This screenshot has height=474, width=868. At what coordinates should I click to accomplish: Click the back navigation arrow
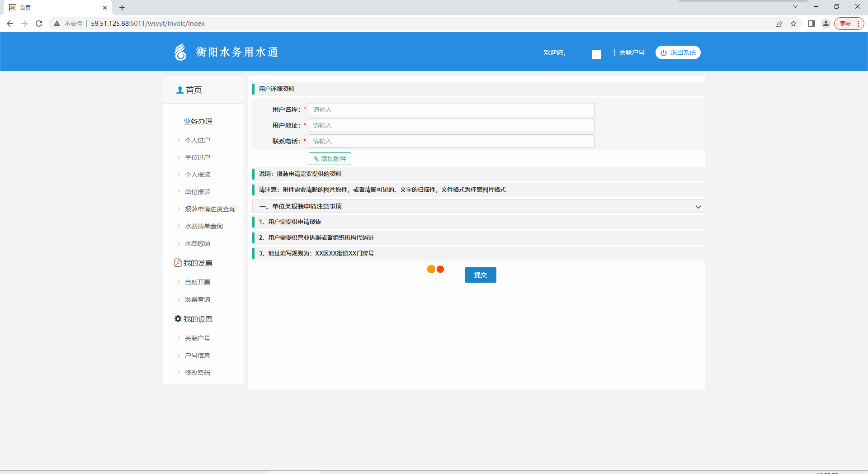(10, 24)
